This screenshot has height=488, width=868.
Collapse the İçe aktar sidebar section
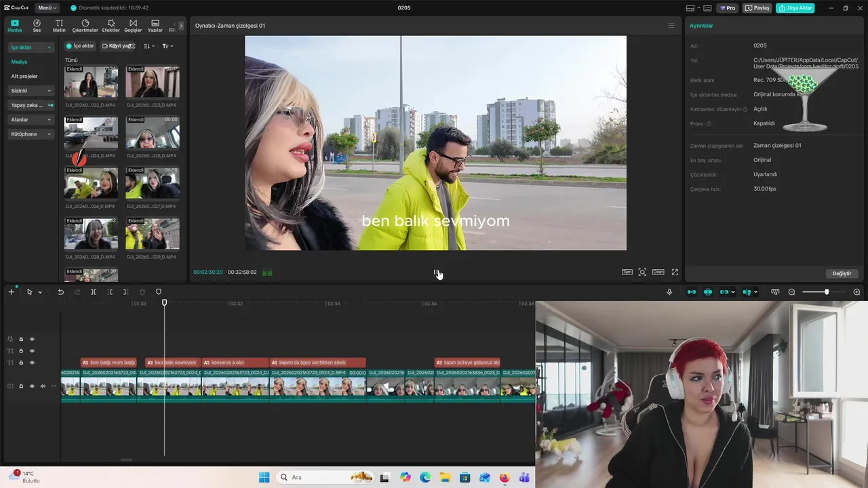[31, 47]
